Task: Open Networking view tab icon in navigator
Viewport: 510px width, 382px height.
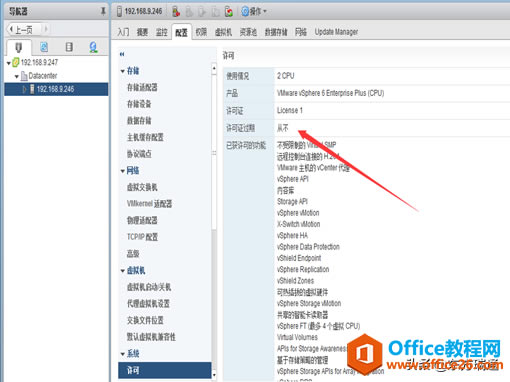Action: [x=93, y=47]
